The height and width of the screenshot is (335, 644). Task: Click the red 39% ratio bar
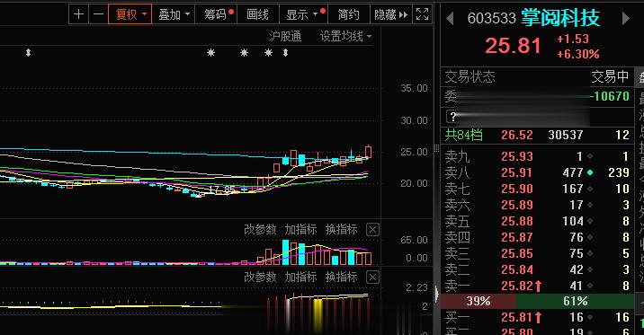coord(479,302)
